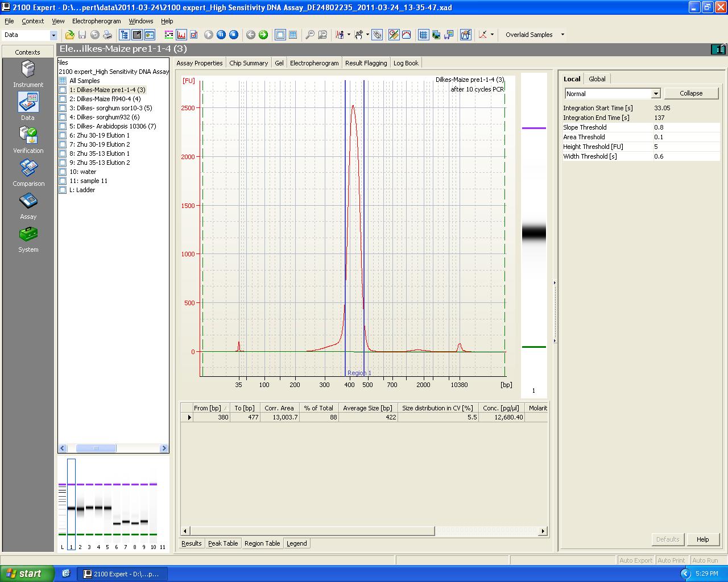Click the Windows start button
Viewport: 728px width, 582px height.
pyautogui.click(x=27, y=573)
